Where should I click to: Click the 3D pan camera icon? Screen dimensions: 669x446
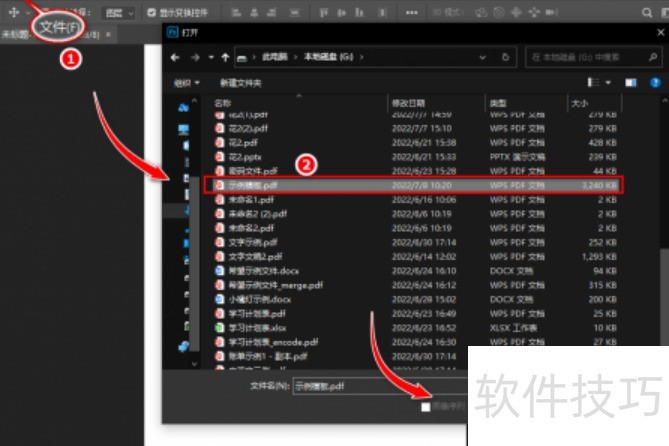pos(516,13)
